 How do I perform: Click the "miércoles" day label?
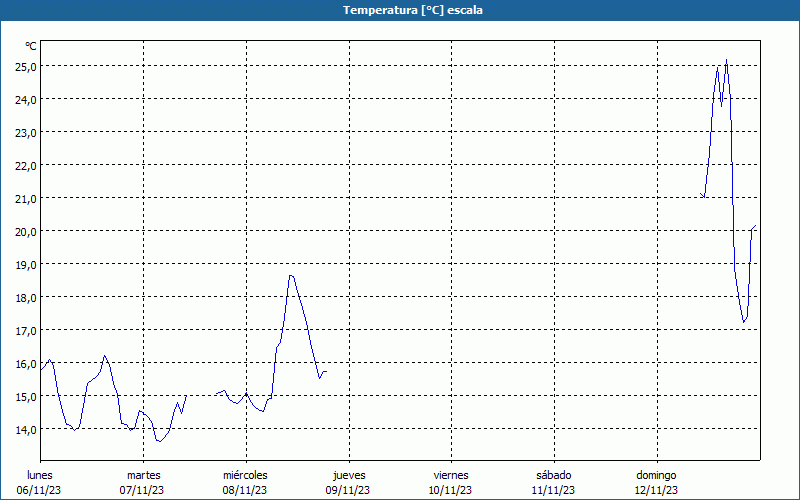(x=245, y=475)
